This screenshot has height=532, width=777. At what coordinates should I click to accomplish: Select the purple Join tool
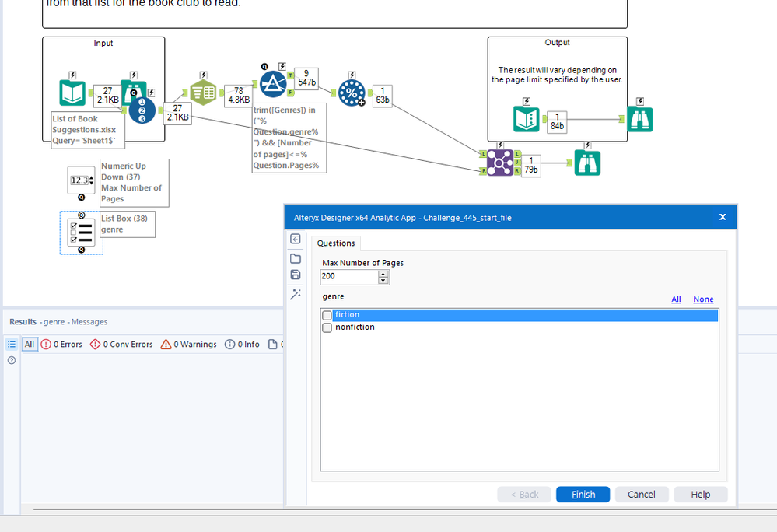click(500, 163)
